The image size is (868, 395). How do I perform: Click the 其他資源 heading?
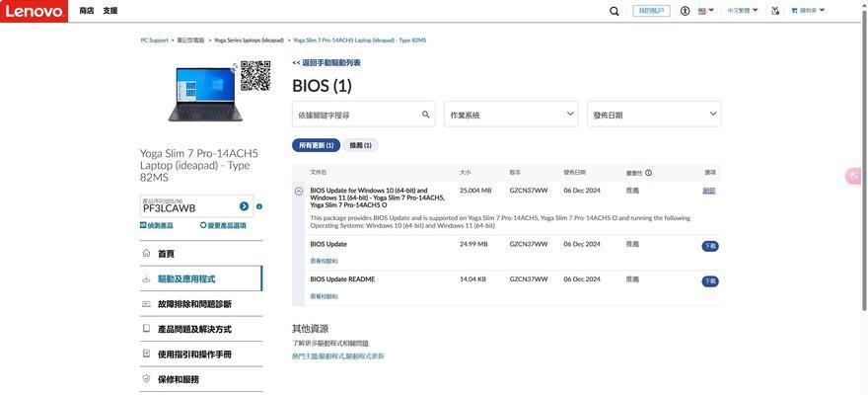click(x=310, y=329)
